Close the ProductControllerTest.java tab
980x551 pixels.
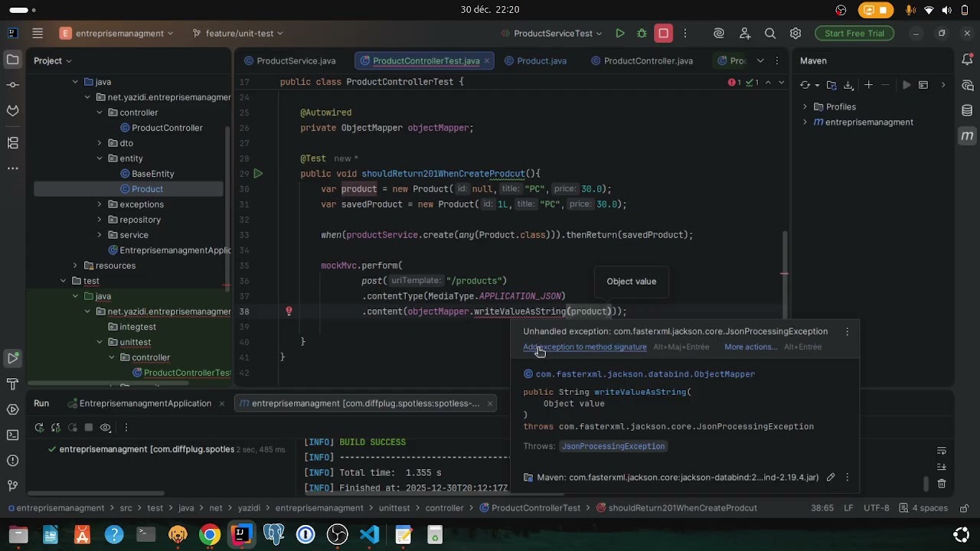pos(487,60)
